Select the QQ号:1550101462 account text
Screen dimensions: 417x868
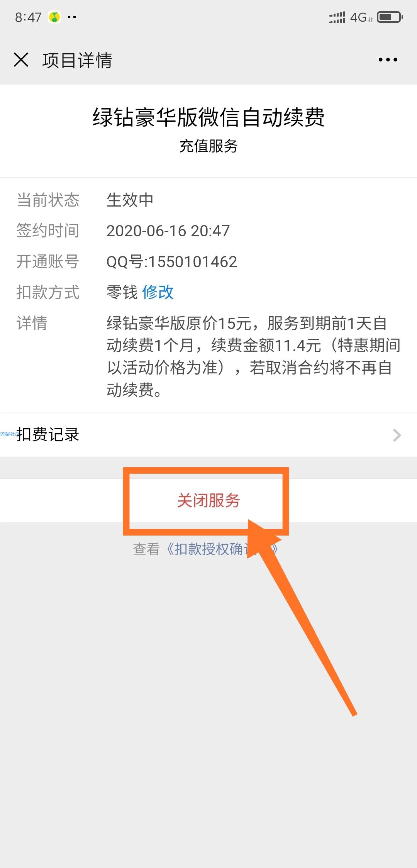click(x=172, y=262)
